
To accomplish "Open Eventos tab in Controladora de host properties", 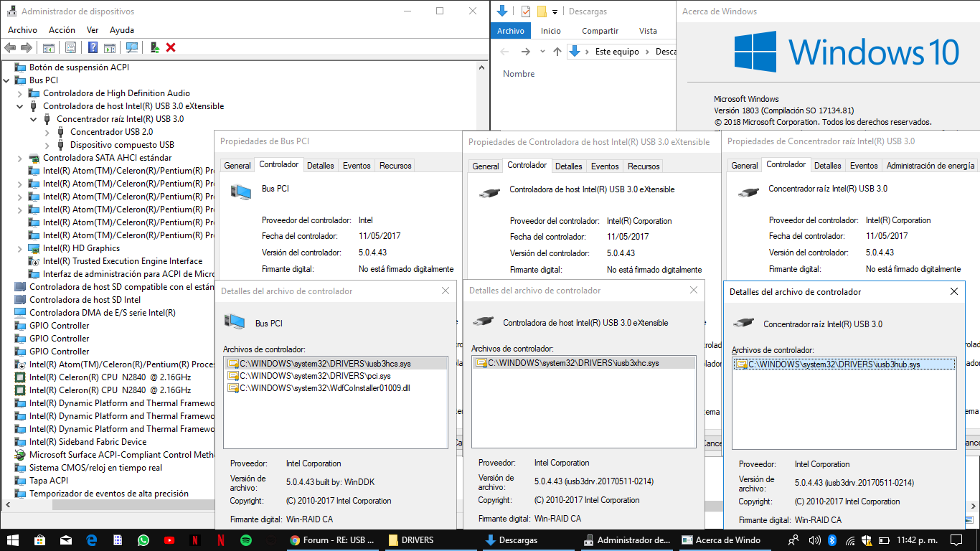I will pyautogui.click(x=605, y=166).
